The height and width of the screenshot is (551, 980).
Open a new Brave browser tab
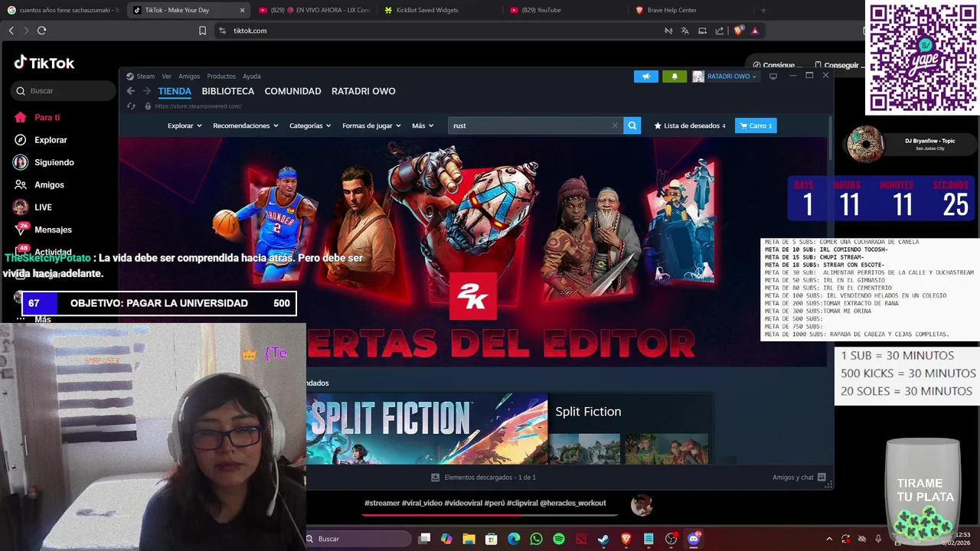point(763,10)
